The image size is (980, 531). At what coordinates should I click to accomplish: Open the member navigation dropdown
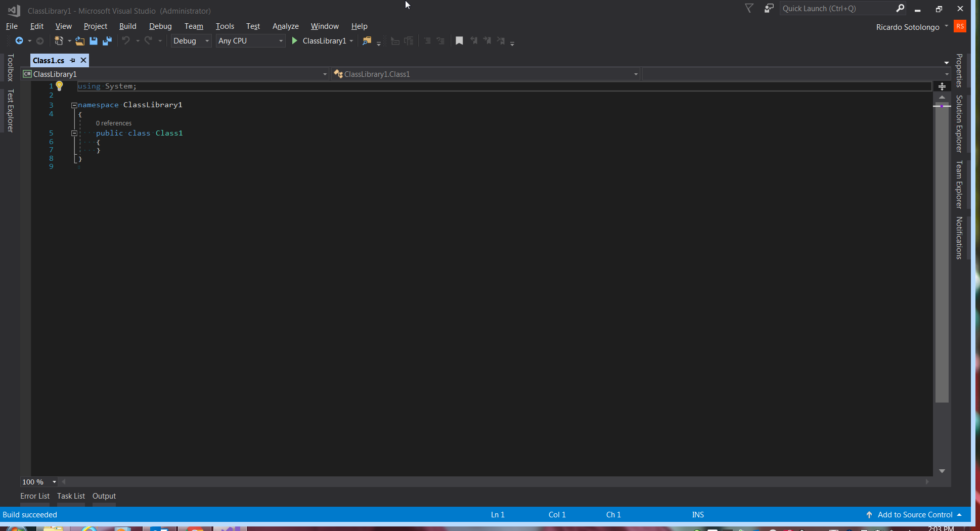pyautogui.click(x=796, y=74)
